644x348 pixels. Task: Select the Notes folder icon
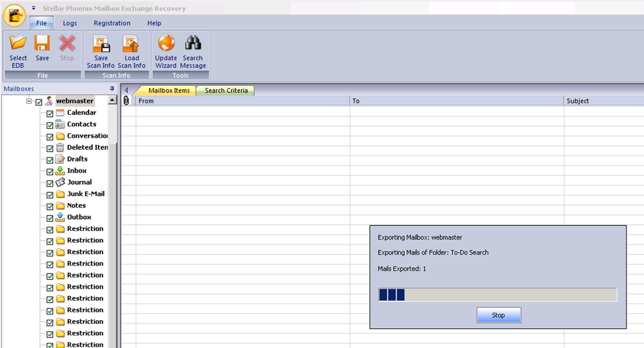pyautogui.click(x=60, y=205)
